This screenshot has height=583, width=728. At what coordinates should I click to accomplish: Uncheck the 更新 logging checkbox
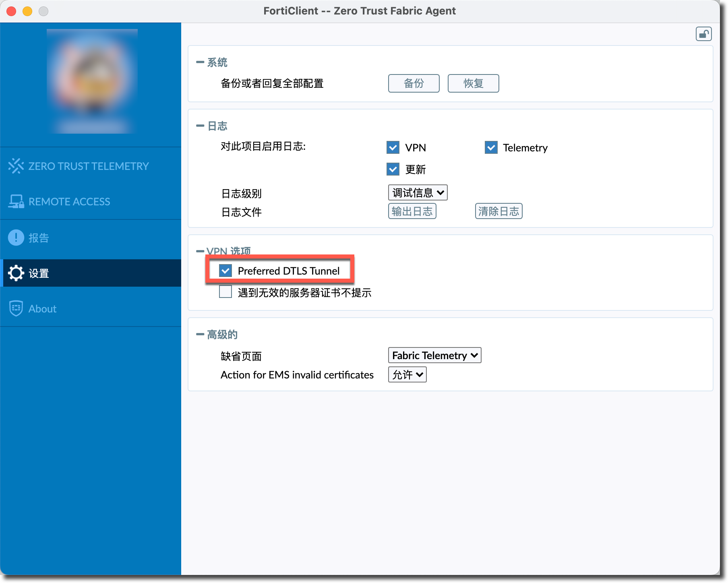393,169
